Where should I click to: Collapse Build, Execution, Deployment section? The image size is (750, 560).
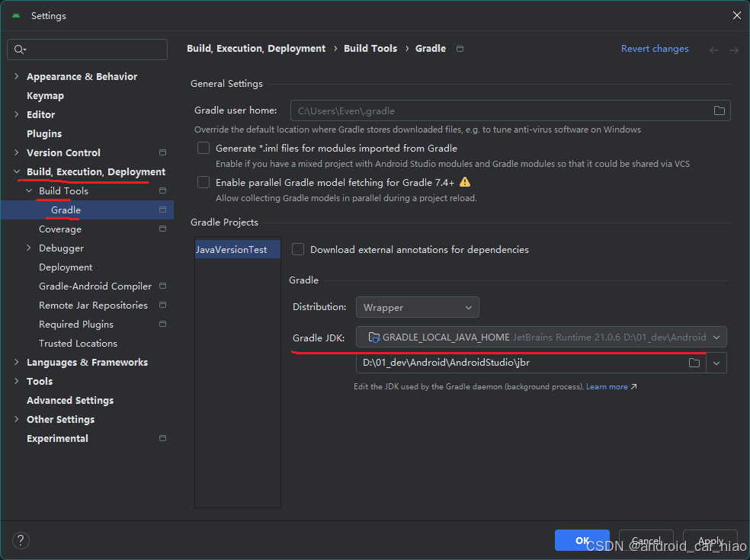coord(17,171)
